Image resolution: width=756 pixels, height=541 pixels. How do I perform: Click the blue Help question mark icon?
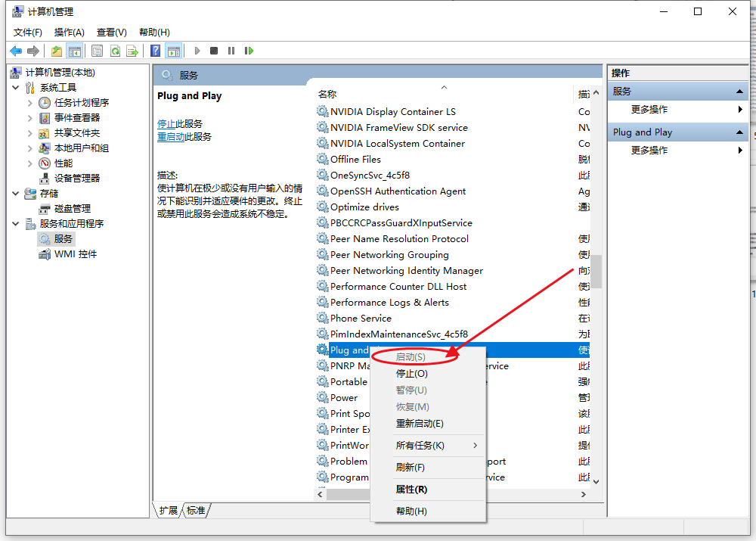[155, 51]
